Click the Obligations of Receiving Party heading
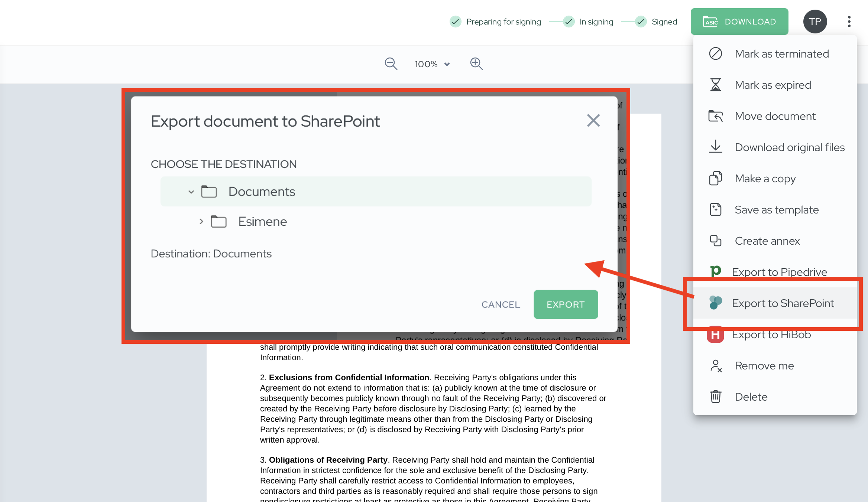 328,460
